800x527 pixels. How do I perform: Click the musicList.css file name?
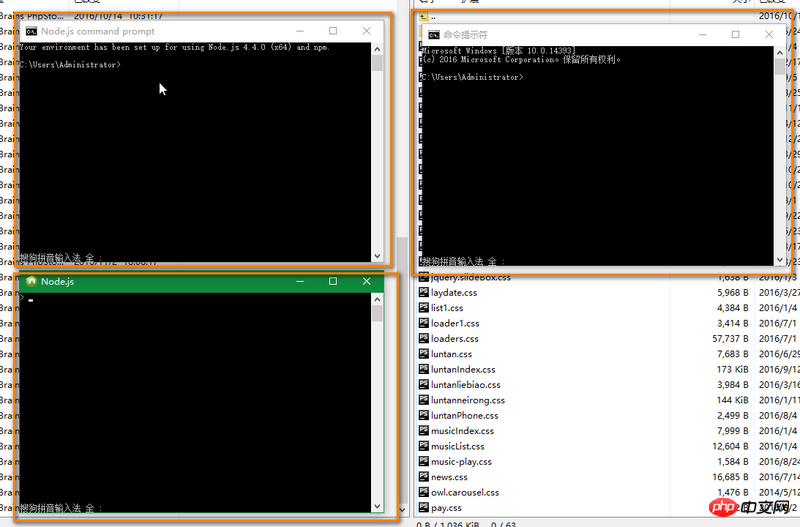458,446
